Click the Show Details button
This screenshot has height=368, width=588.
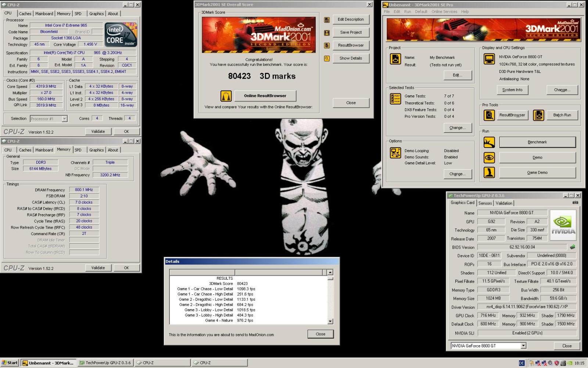point(351,59)
